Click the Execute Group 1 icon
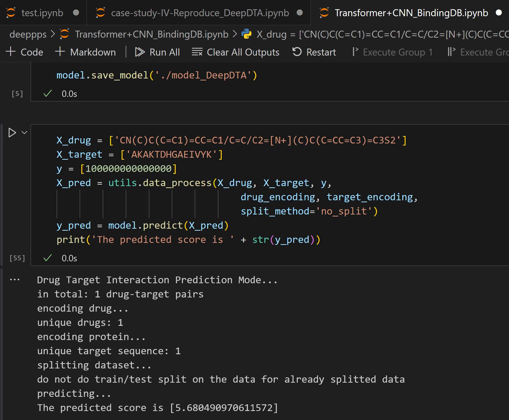Viewport: 509px width, 420px height. (x=356, y=52)
